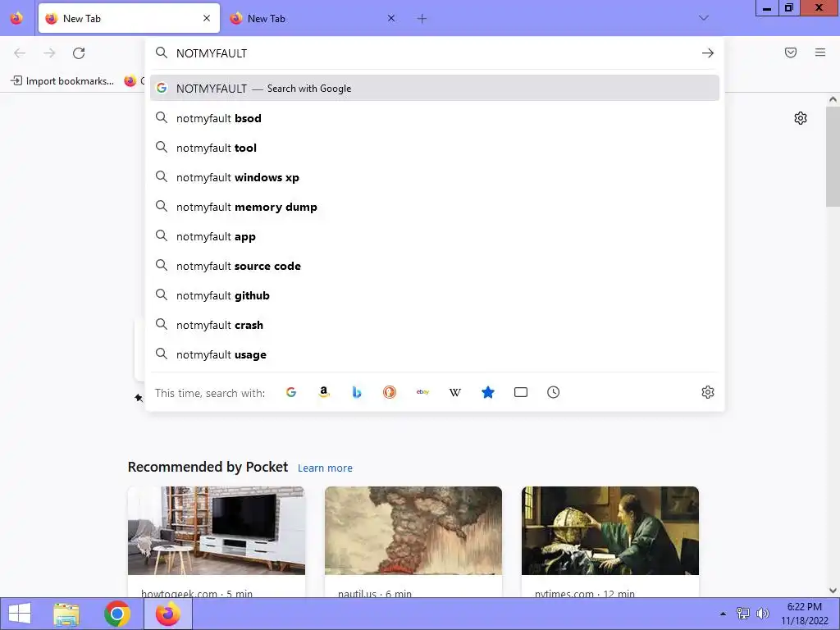The height and width of the screenshot is (630, 840).
Task: Choose suggestion notmyfault app
Action: (x=435, y=236)
